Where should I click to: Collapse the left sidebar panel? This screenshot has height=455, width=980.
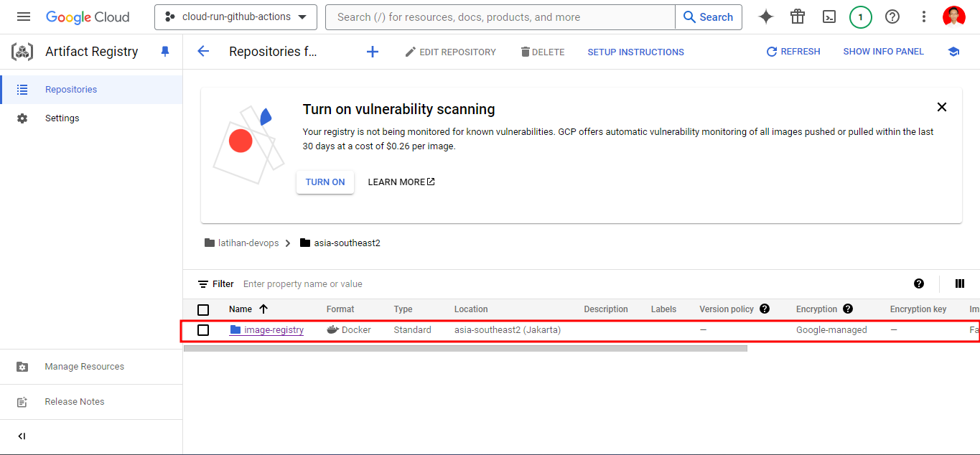(x=22, y=436)
